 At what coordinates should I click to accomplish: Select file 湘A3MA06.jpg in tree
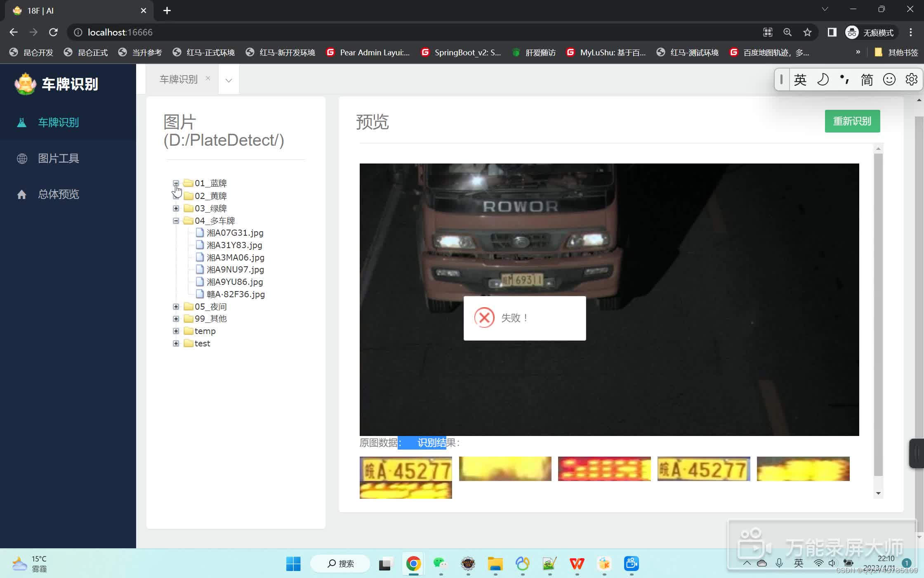235,258
